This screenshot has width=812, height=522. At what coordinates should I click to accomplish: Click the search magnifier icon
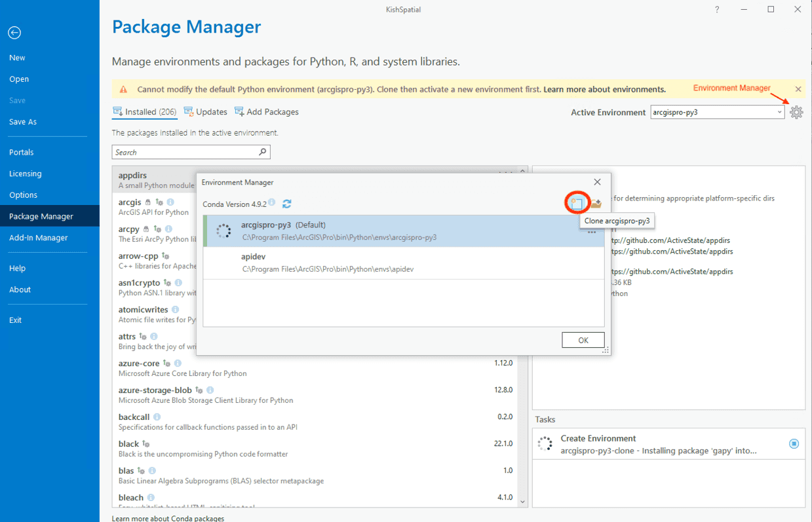(x=262, y=152)
